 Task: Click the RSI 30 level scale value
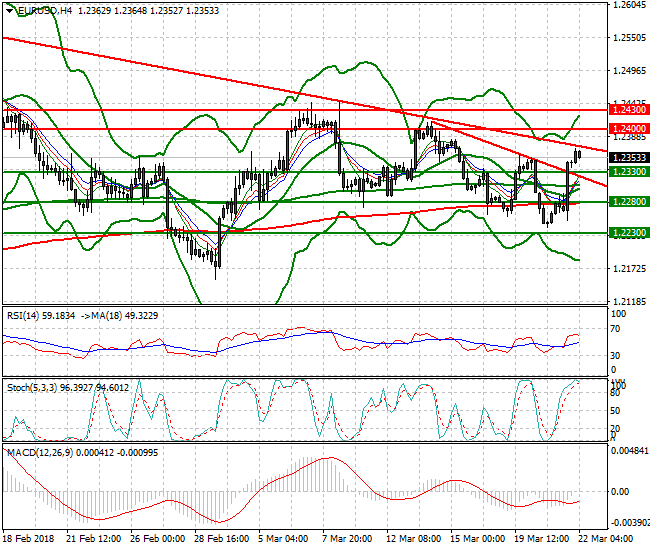616,356
